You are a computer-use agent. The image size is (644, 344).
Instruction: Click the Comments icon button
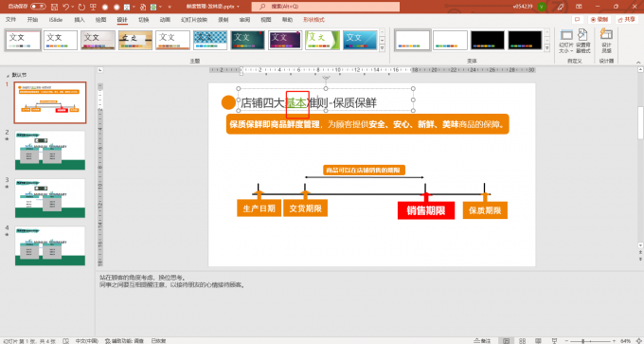coord(578,19)
